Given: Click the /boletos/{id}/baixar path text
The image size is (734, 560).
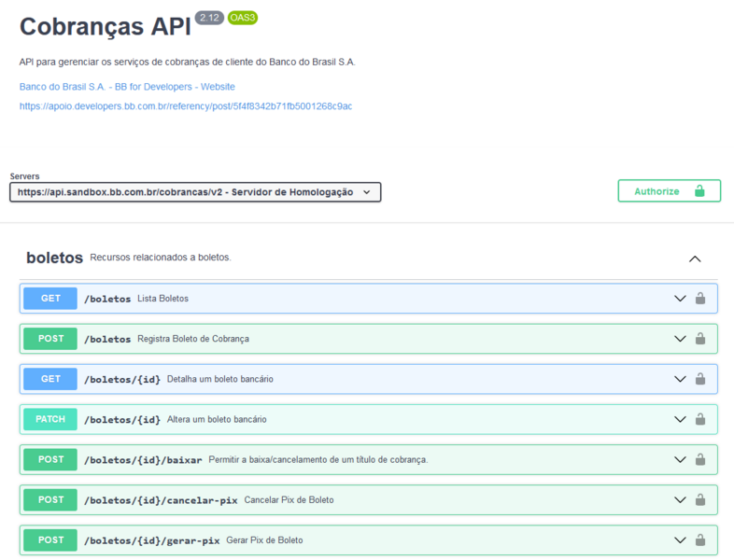Looking at the screenshot, I should coord(143,460).
